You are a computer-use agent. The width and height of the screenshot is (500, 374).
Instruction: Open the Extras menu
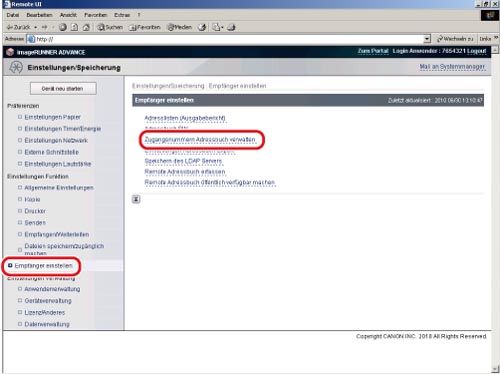point(122,15)
